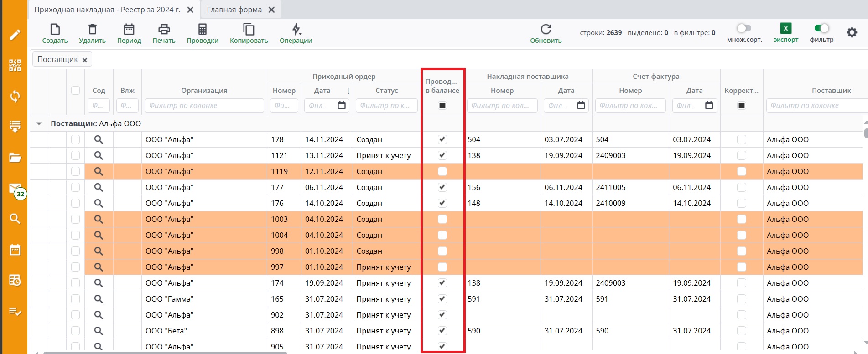Click the Организация column filter field

pyautogui.click(x=204, y=106)
